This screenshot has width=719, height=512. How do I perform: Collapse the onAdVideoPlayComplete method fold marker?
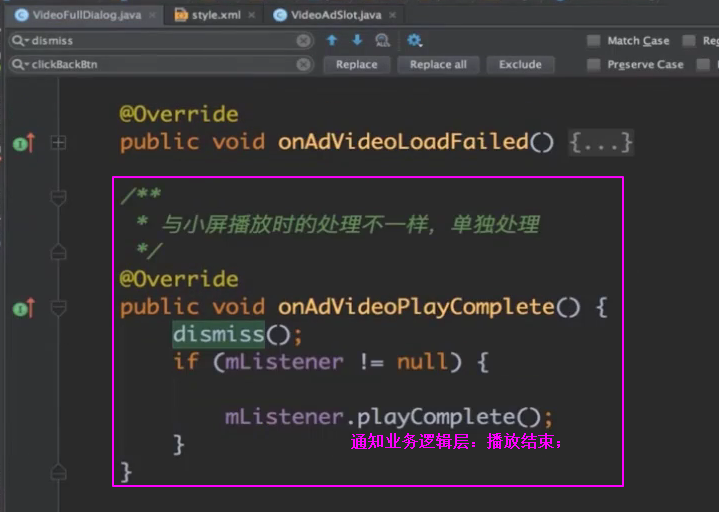pyautogui.click(x=58, y=308)
